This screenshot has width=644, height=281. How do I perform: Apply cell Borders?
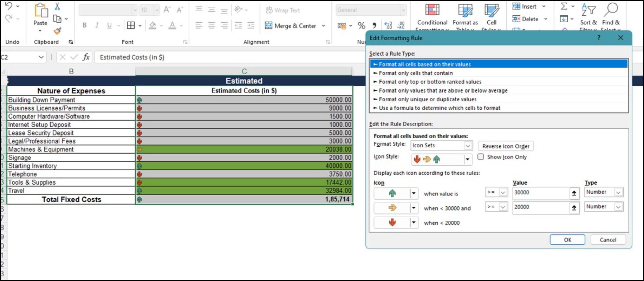tap(131, 25)
